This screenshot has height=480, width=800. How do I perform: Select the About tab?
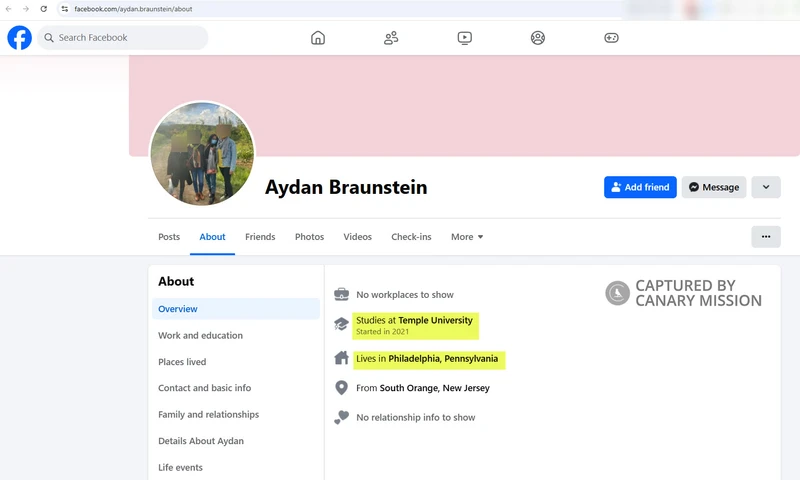pos(212,237)
